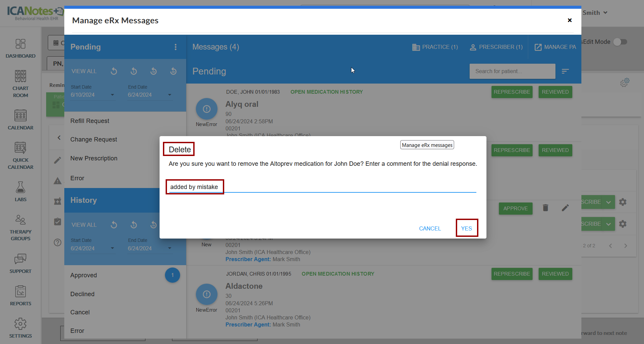Open Therapy Groups in the sidebar
This screenshot has width=644, height=344.
(21, 227)
